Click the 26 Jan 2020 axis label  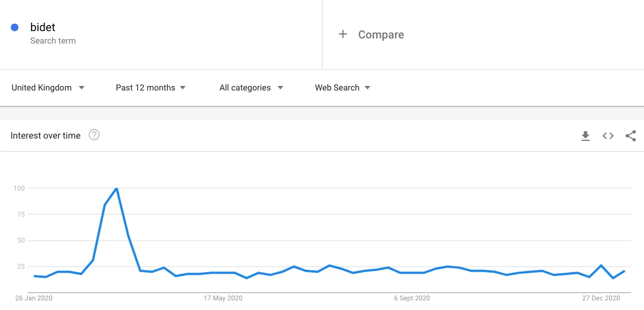(33, 298)
